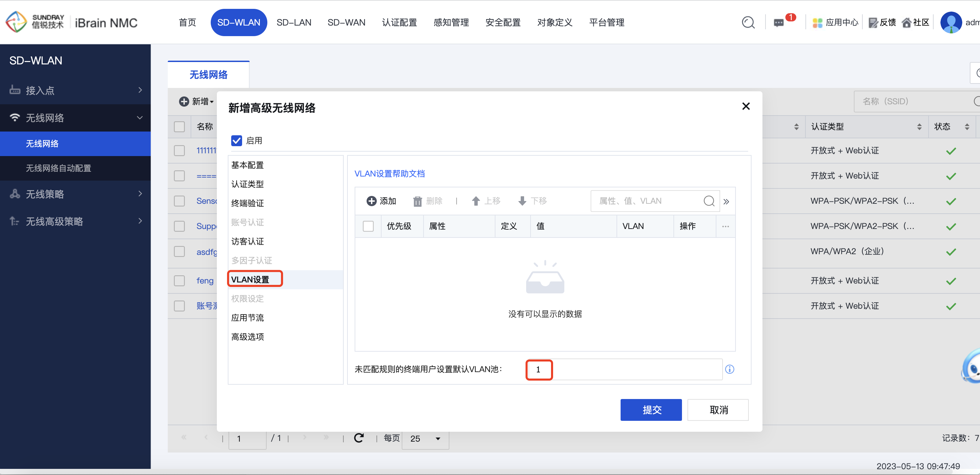
Task: Click the refresh icon in pagination bar
Action: [359, 438]
